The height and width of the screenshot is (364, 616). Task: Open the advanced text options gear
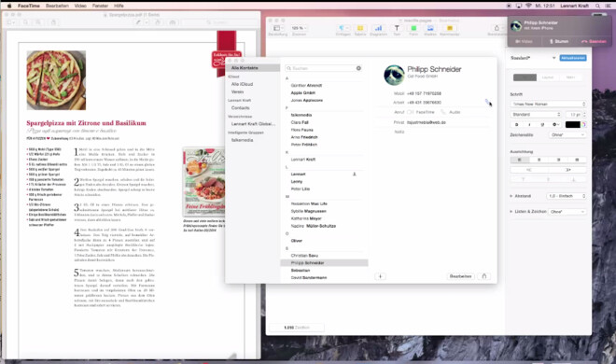pos(555,124)
